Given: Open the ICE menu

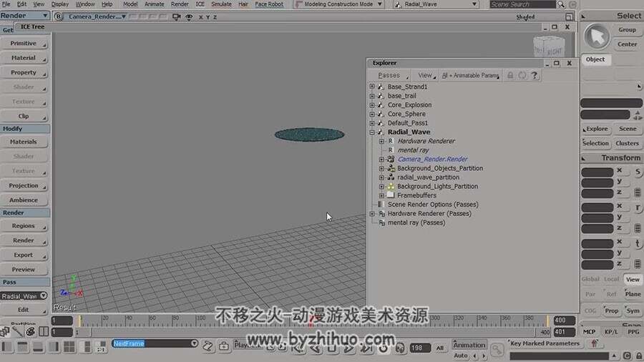Looking at the screenshot, I should [x=200, y=4].
